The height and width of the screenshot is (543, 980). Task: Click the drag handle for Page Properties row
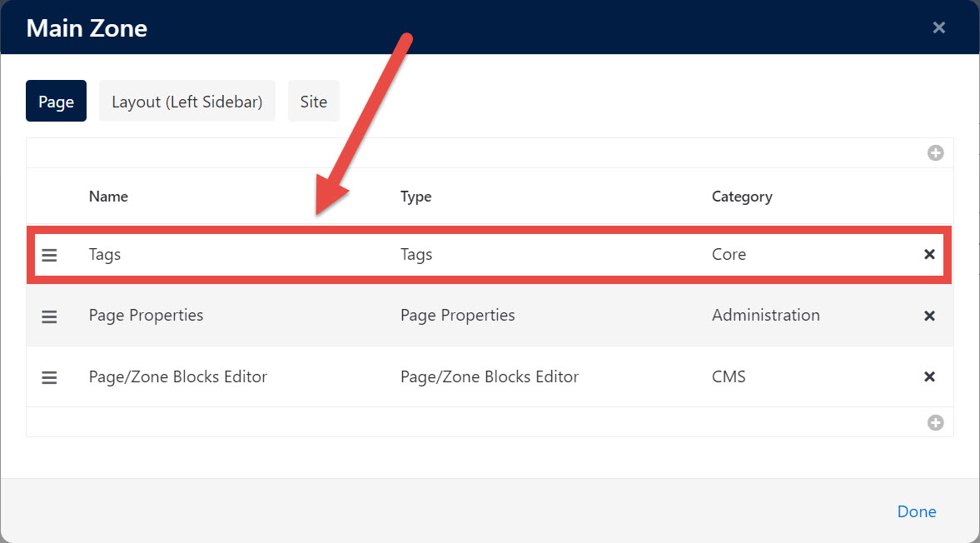pos(49,316)
